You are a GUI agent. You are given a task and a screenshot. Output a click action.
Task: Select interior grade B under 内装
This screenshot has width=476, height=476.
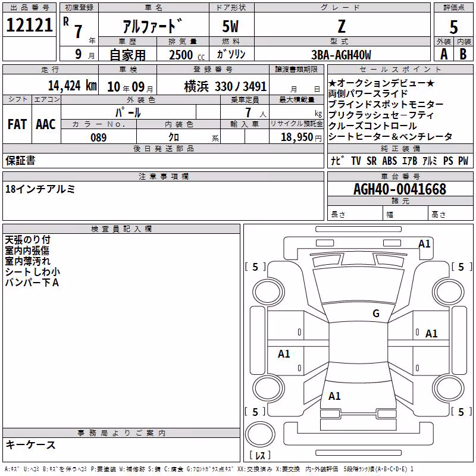(463, 54)
